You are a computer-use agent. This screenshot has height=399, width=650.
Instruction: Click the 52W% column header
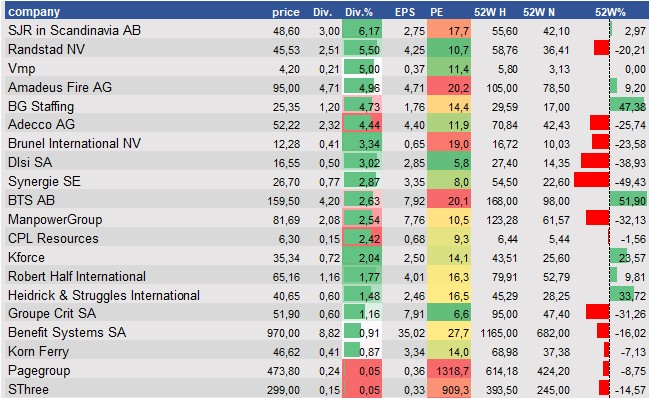pyautogui.click(x=610, y=12)
